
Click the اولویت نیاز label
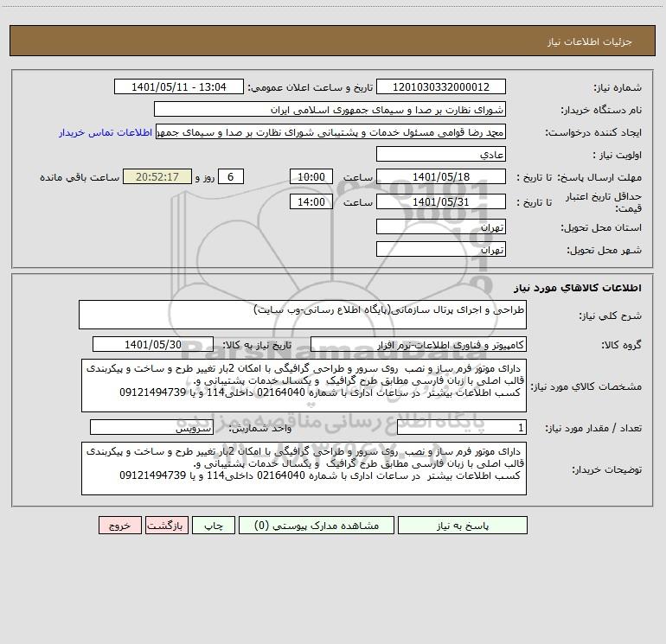(618, 155)
